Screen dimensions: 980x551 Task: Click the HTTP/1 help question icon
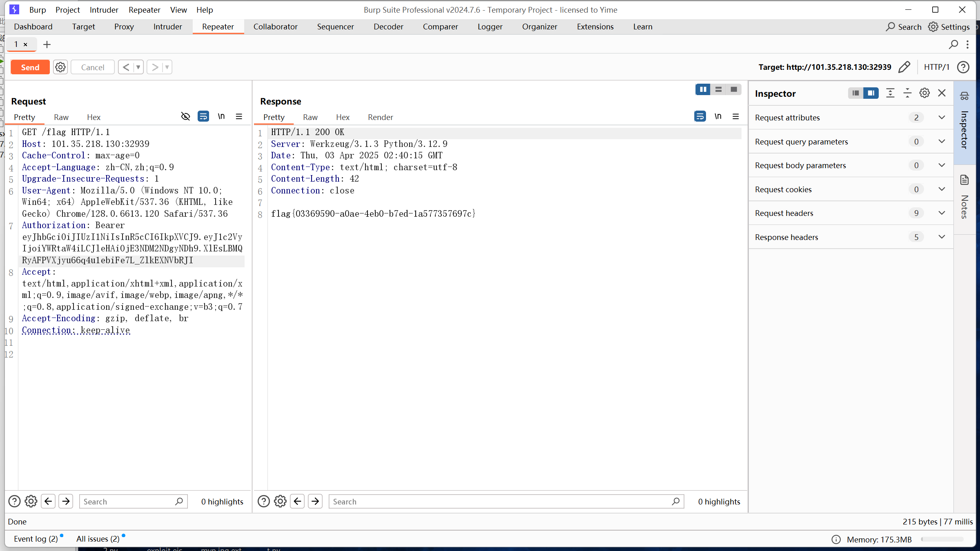pyautogui.click(x=963, y=67)
